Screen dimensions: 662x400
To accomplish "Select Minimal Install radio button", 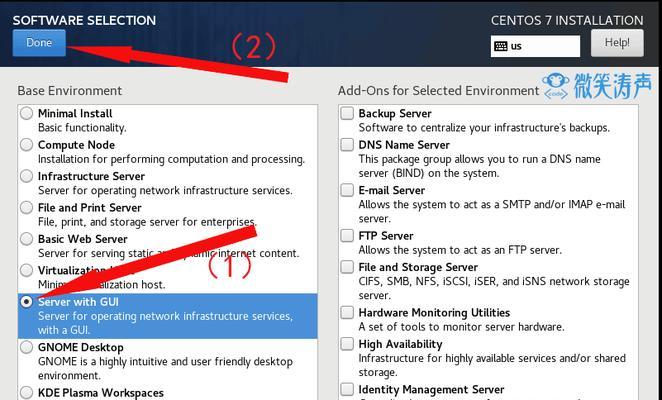I will click(26, 113).
